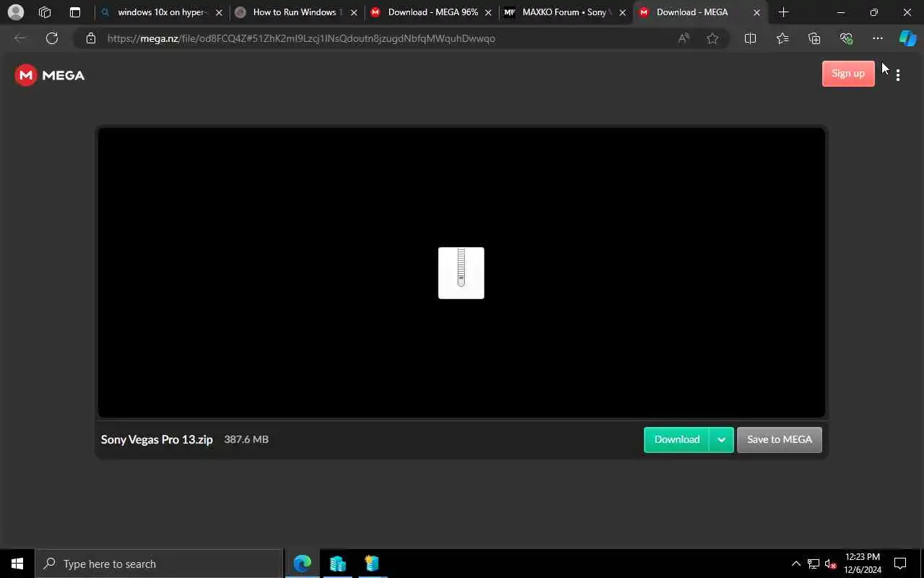The width and height of the screenshot is (924, 578).
Task: Expand the Download options arrow
Action: pos(721,439)
